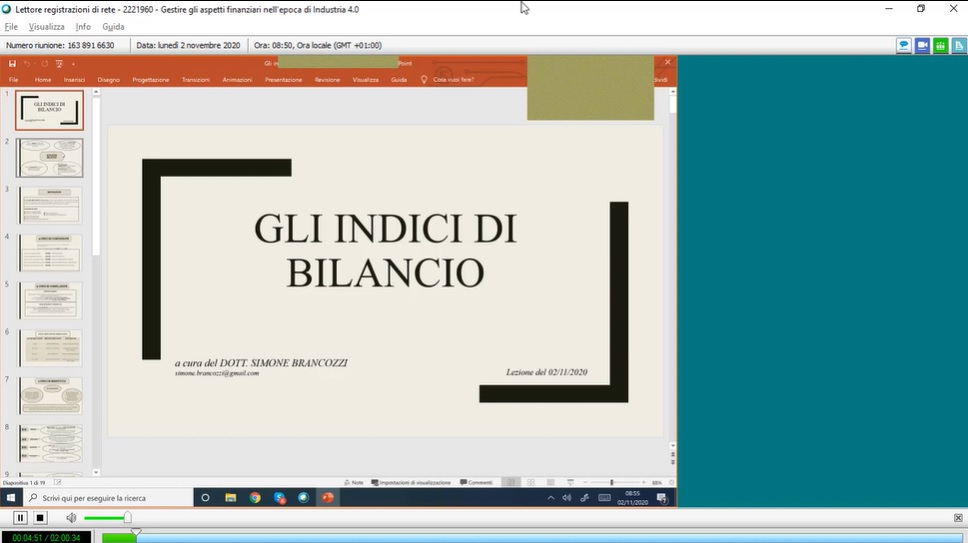Viewport: 968px width, 543px height.
Task: Mute audio with the speaker icon
Action: [71, 518]
